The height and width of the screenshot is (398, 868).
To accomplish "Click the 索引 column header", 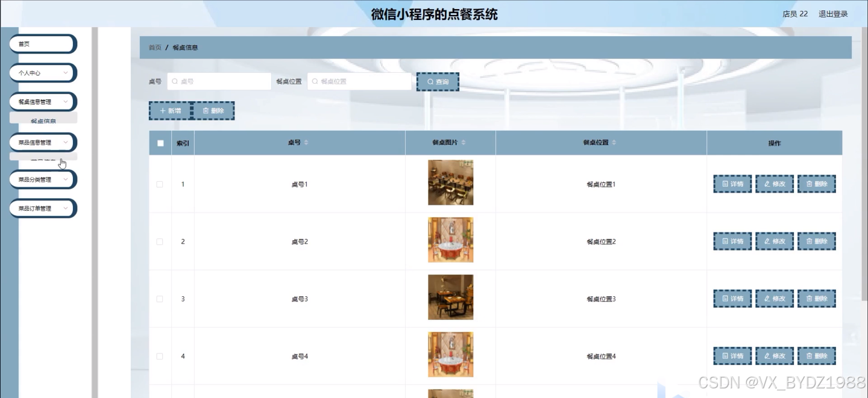I will pyautogui.click(x=183, y=143).
